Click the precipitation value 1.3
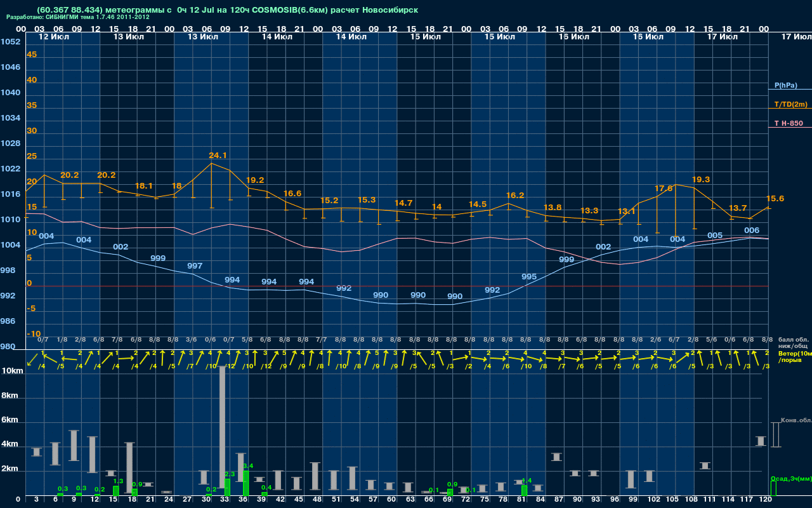The width and height of the screenshot is (812, 508). coord(118,481)
